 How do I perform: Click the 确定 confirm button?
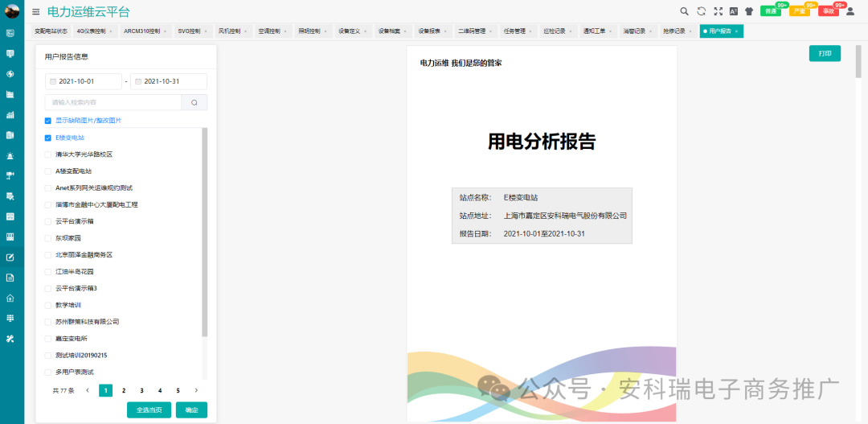coord(191,410)
